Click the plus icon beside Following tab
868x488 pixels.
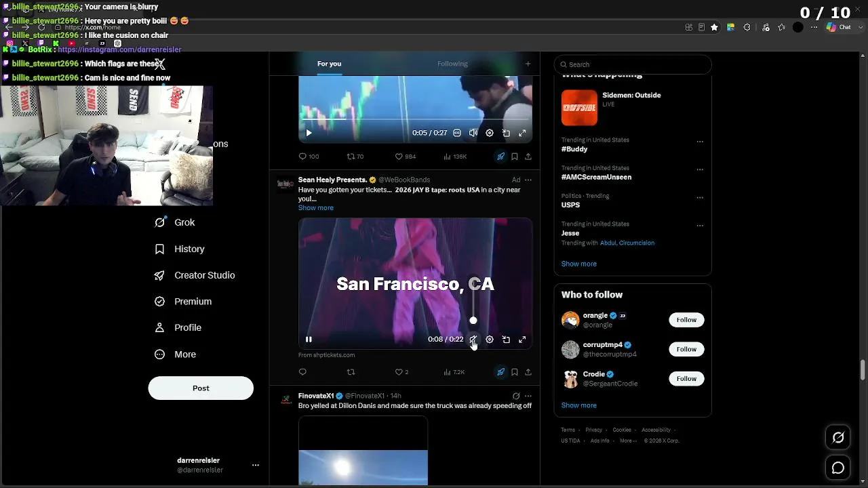[528, 64]
